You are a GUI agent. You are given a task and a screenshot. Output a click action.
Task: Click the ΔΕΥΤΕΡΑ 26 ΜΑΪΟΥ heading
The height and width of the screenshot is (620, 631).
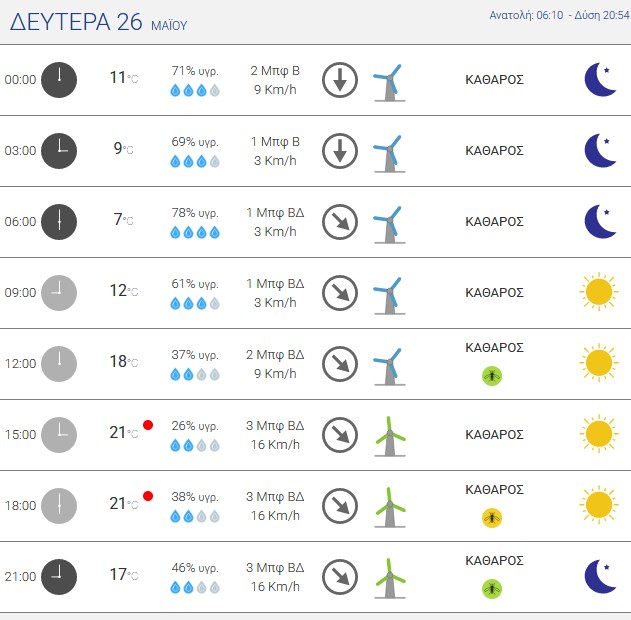point(99,22)
